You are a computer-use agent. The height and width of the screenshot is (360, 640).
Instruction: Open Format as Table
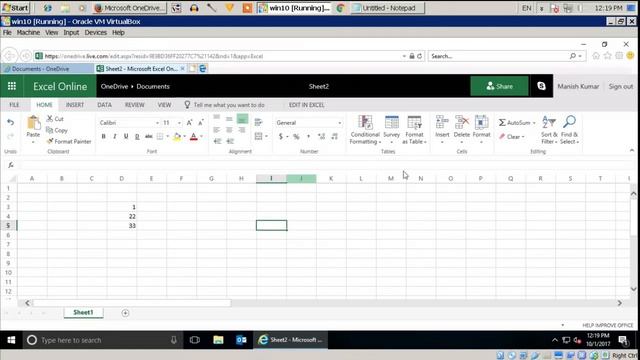(414, 129)
